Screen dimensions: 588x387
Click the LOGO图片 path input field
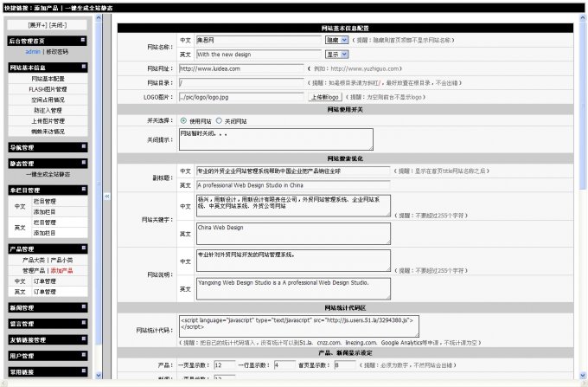(241, 97)
